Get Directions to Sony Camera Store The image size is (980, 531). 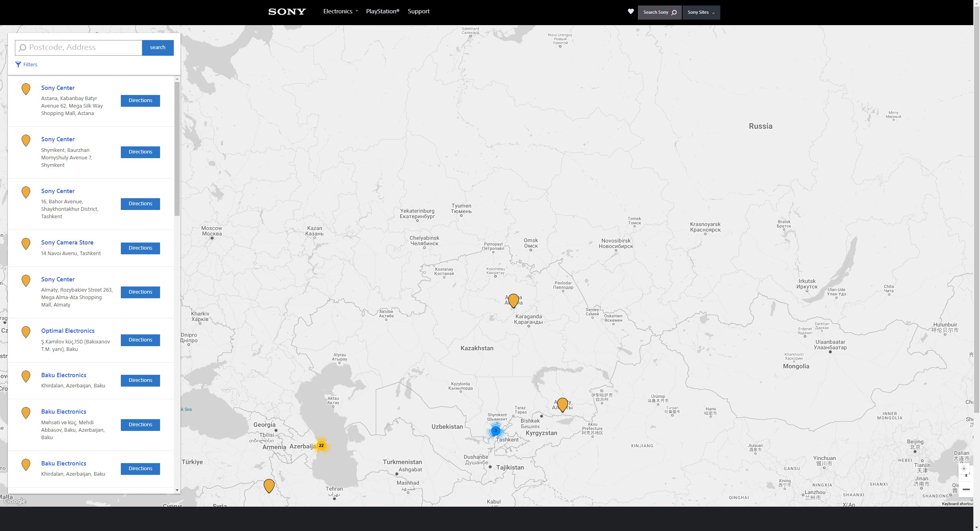pos(140,248)
